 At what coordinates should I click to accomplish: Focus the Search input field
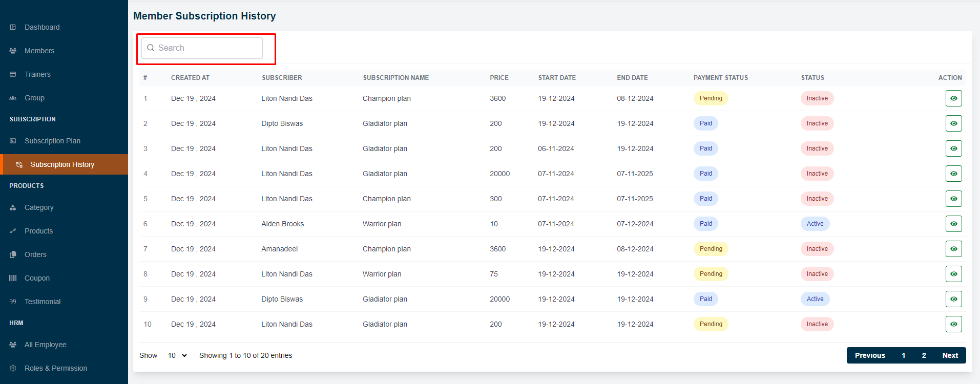click(207, 48)
